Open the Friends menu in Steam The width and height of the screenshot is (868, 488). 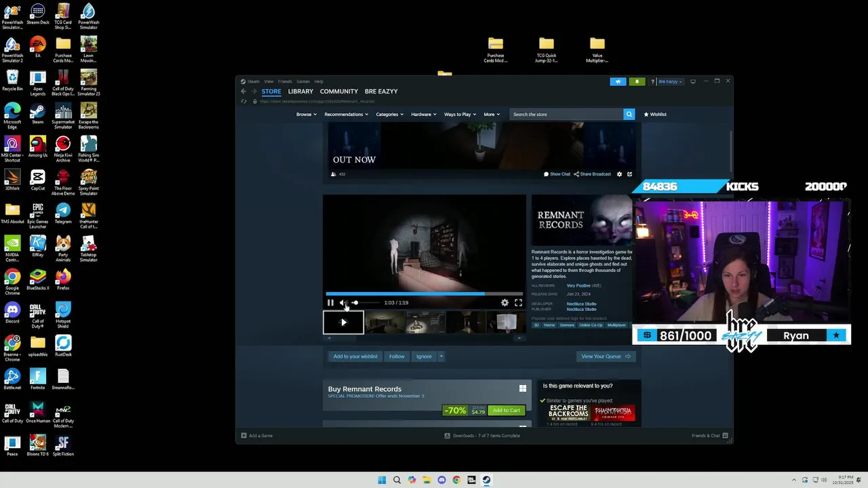point(285,81)
